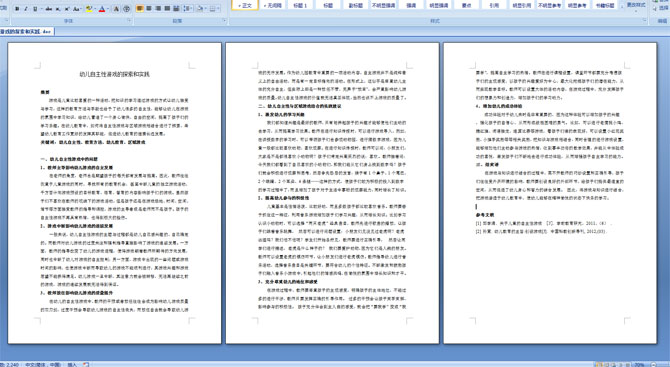This screenshot has height=367, width=670.
Task: Select align left paragraph icon
Action: point(140,9)
